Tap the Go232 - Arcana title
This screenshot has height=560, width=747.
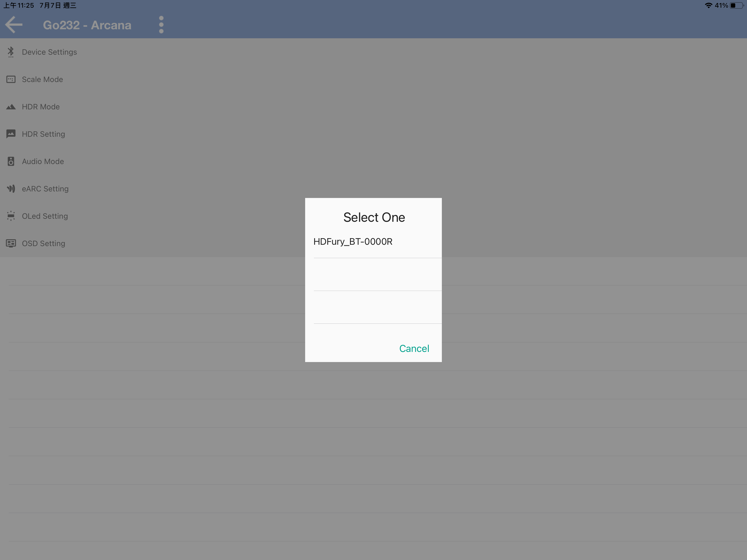coord(87,25)
